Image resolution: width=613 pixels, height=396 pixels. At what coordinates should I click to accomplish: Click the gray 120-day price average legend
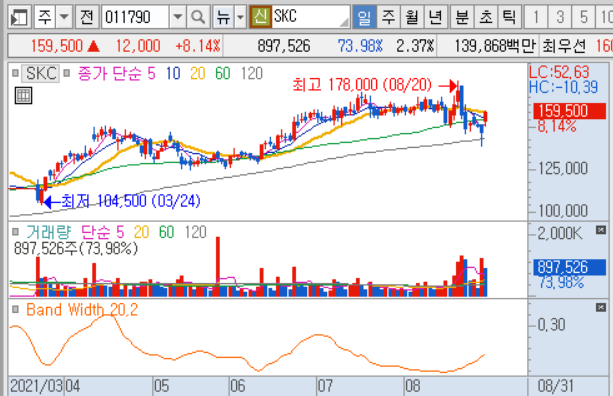tap(252, 73)
